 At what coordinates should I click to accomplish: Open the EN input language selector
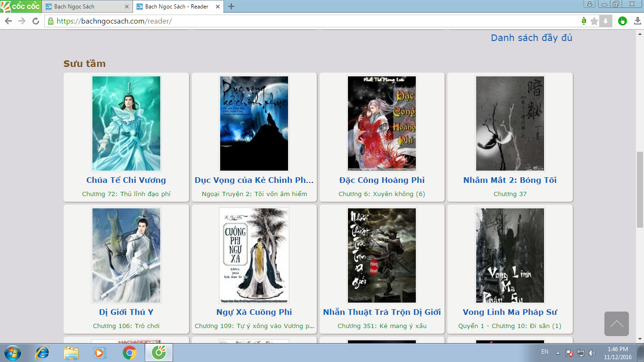point(545,352)
